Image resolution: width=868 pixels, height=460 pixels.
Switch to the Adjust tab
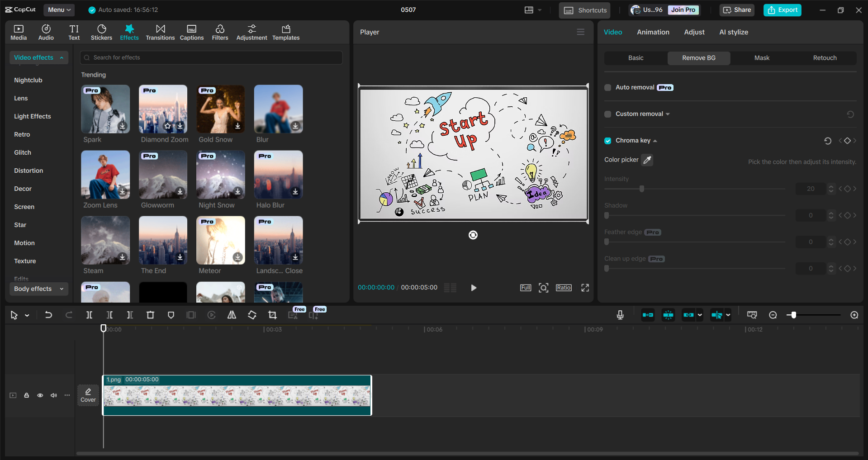click(x=694, y=32)
